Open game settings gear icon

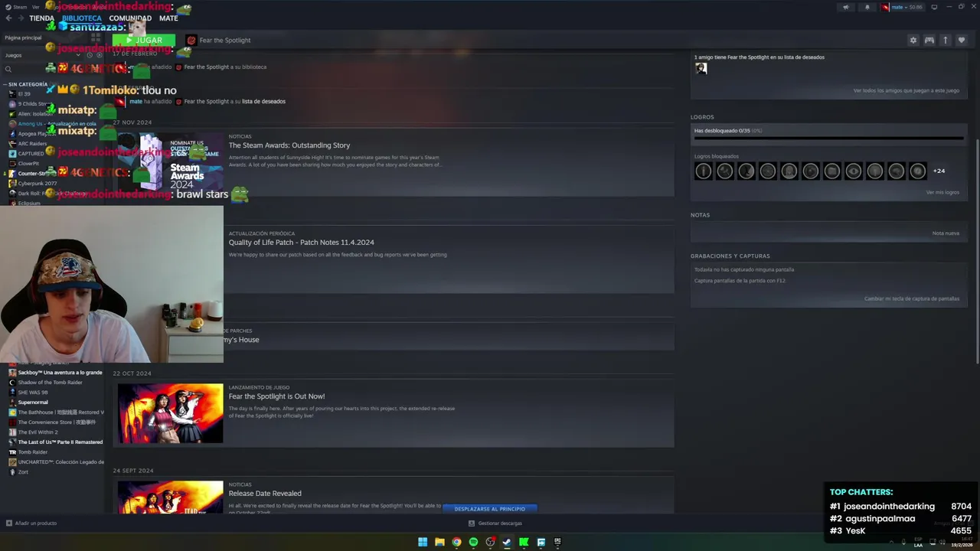click(x=913, y=40)
